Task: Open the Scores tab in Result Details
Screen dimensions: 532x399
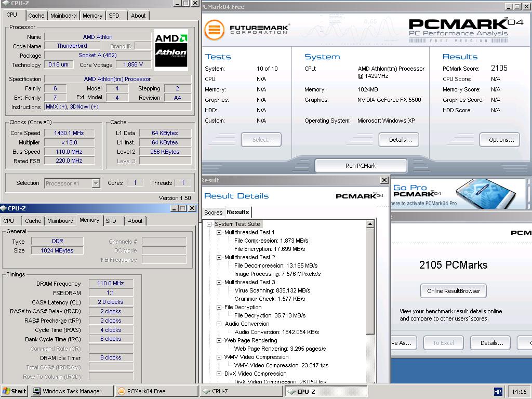Action: click(214, 212)
